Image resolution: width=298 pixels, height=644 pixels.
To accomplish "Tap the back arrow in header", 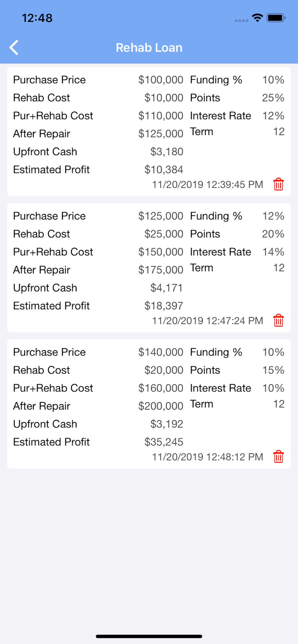I will [14, 48].
